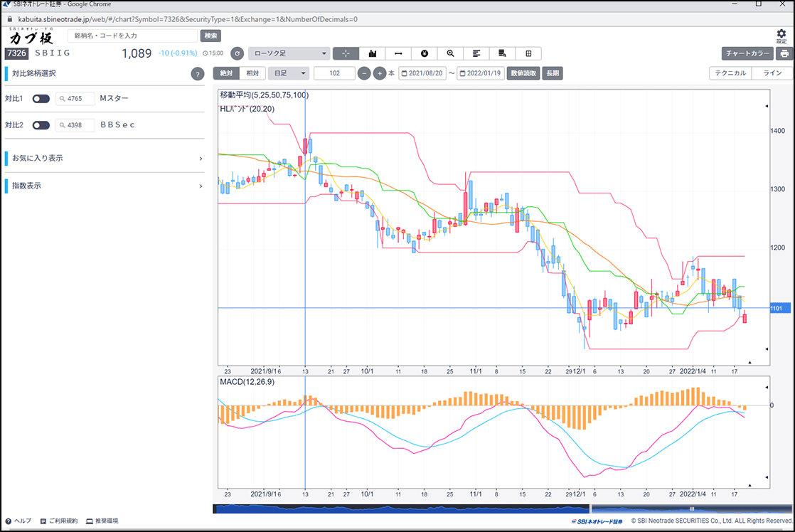Activate the magnifier zoom tool
This screenshot has height=532, width=795.
tap(450, 53)
